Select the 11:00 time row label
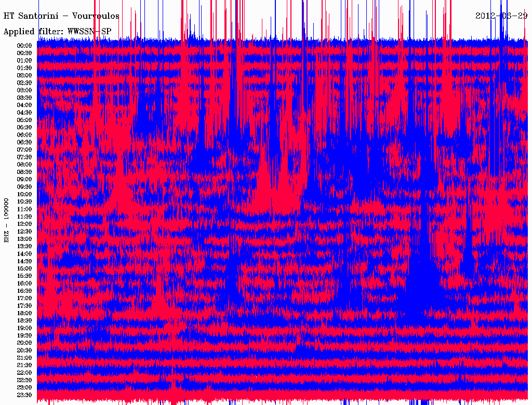 click(24, 209)
